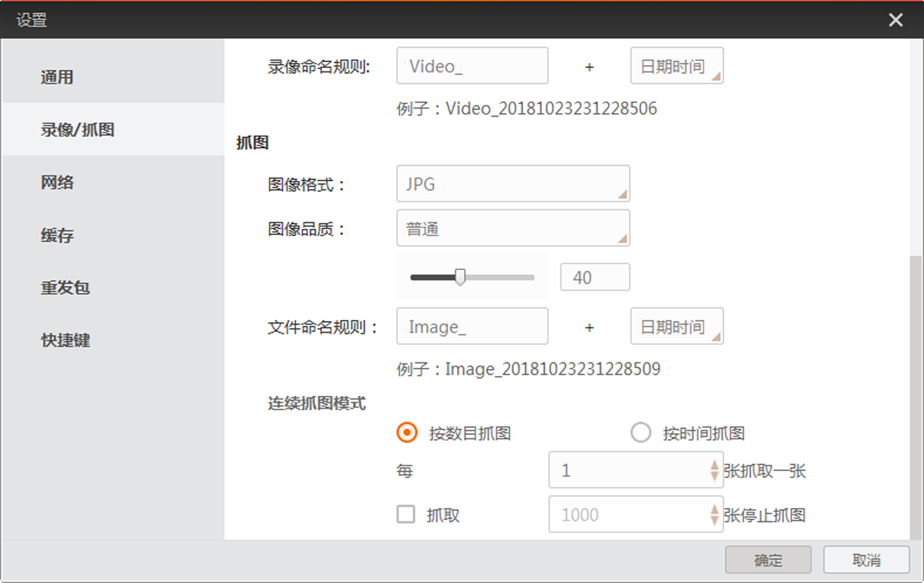Open 日期时间 dropdown for image naming
The image size is (924, 583).
676,327
